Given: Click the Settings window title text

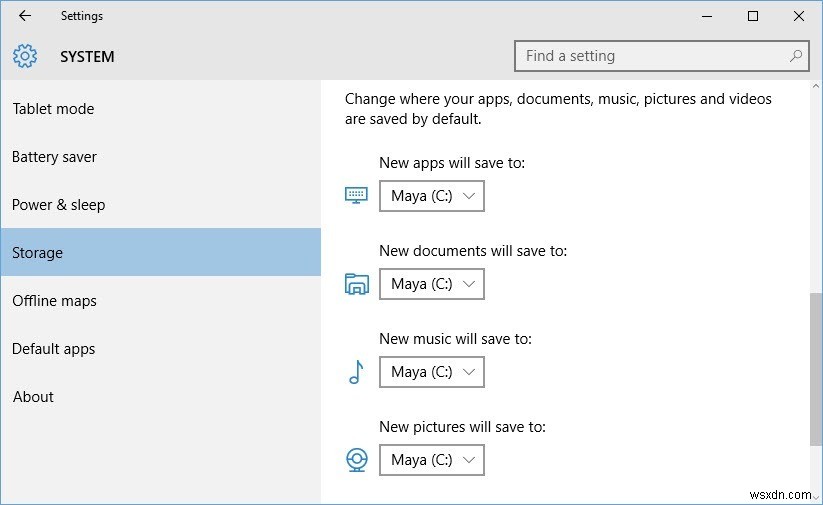Looking at the screenshot, I should pyautogui.click(x=82, y=16).
